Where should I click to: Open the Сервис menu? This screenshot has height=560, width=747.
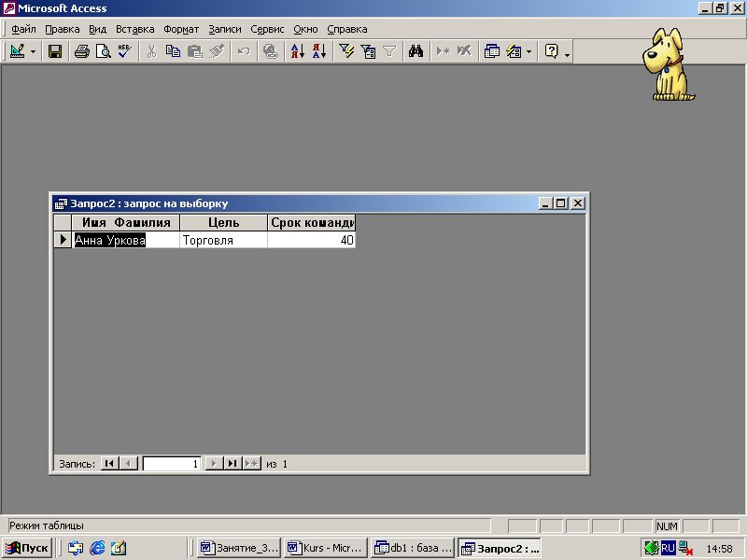(x=267, y=29)
